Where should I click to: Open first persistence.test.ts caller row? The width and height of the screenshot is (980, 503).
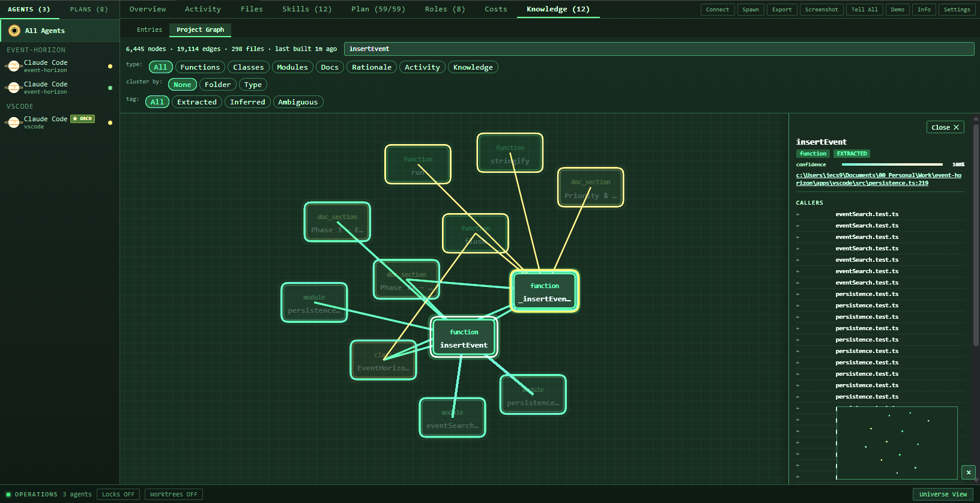click(880, 294)
